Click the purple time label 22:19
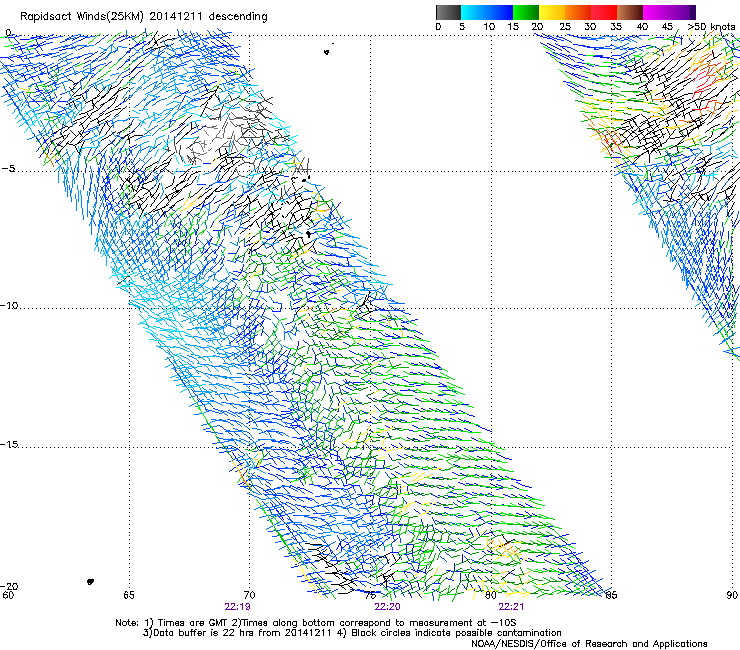Image resolution: width=740 pixels, height=650 pixels. coord(237,607)
